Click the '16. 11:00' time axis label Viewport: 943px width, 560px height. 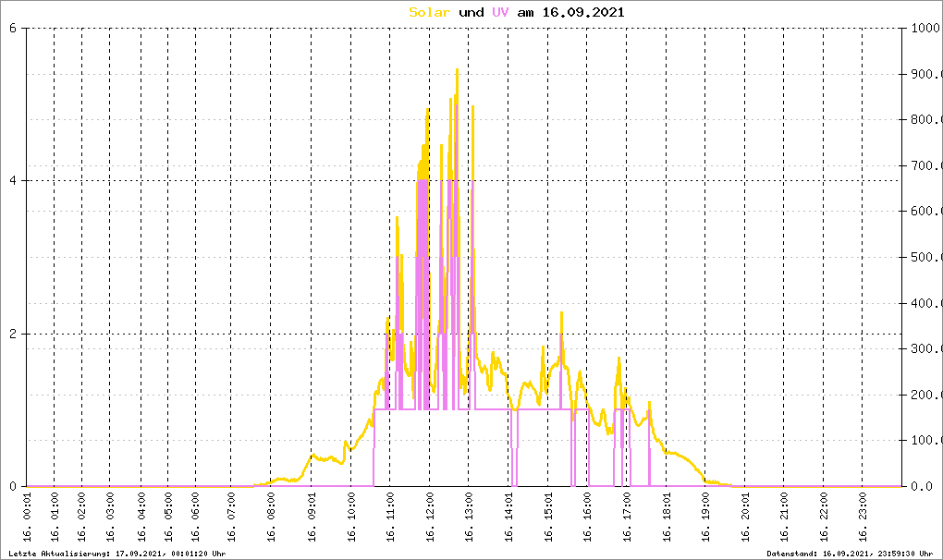coord(390,517)
